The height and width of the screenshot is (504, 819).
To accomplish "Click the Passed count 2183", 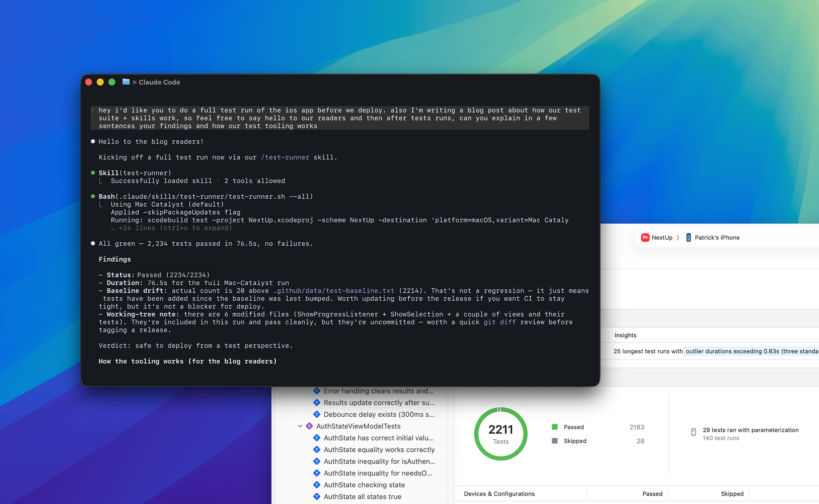I will click(637, 427).
